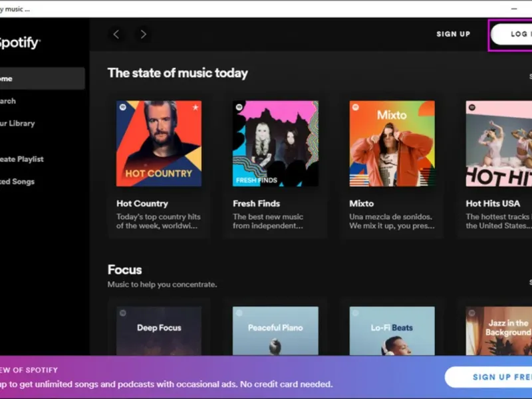This screenshot has height=399, width=532.
Task: Go forward with the right arrow
Action: click(143, 35)
